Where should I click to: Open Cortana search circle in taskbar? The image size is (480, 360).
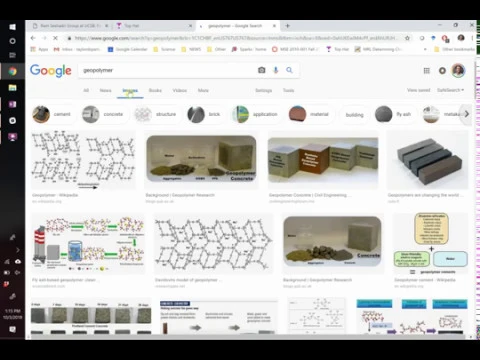[x=12, y=41]
